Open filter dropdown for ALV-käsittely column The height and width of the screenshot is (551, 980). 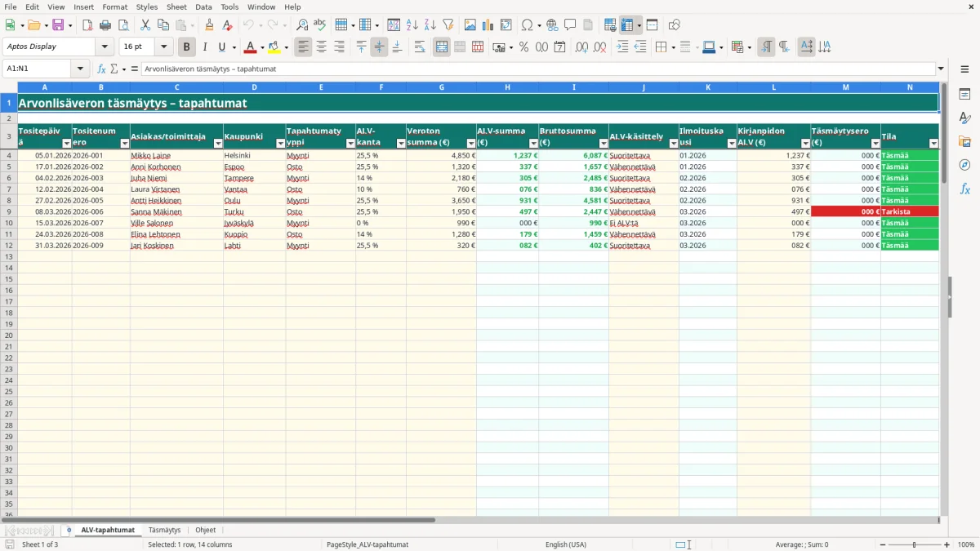[x=673, y=143]
